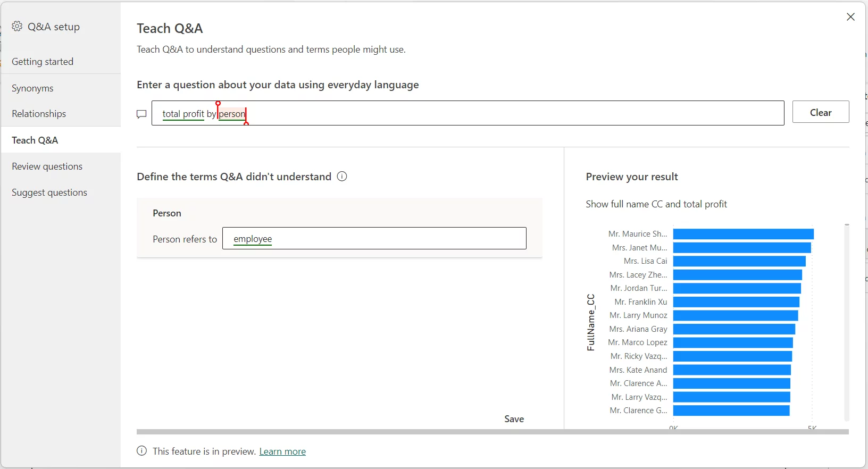This screenshot has width=868, height=469.
Task: Select the Mrs. Lisa Cai bar
Action: (739, 261)
